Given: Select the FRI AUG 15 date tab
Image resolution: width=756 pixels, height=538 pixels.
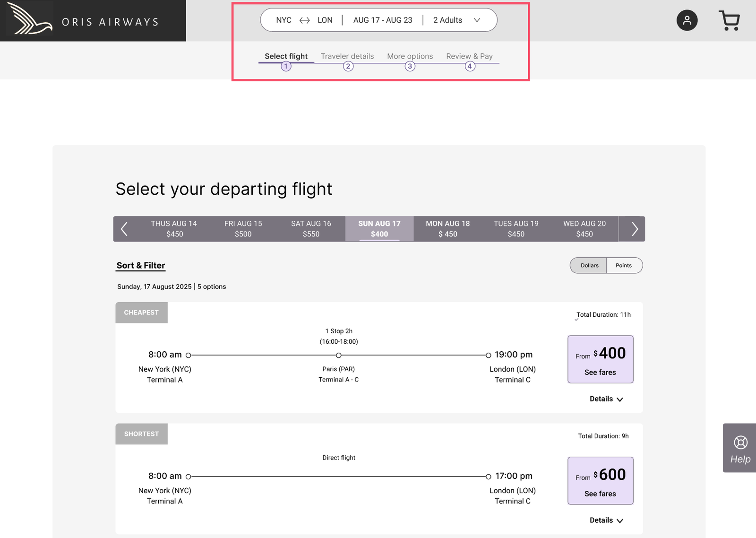Looking at the screenshot, I should pos(243,229).
